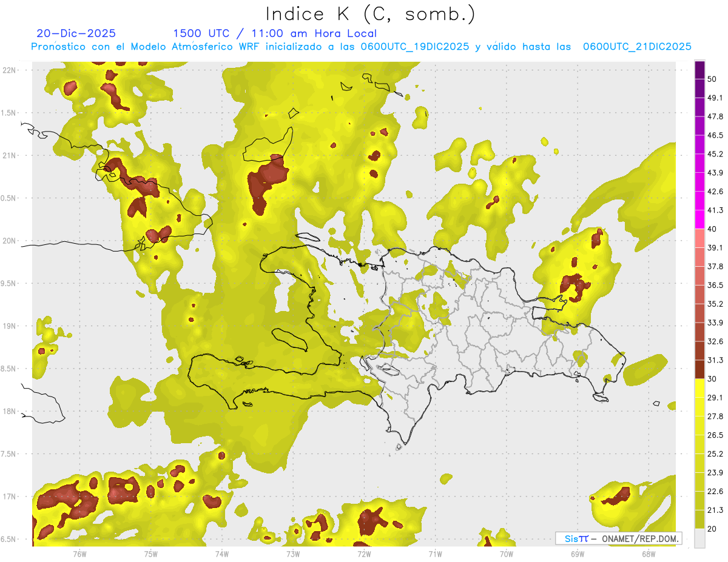Click the legend value "37.8"

point(716,266)
